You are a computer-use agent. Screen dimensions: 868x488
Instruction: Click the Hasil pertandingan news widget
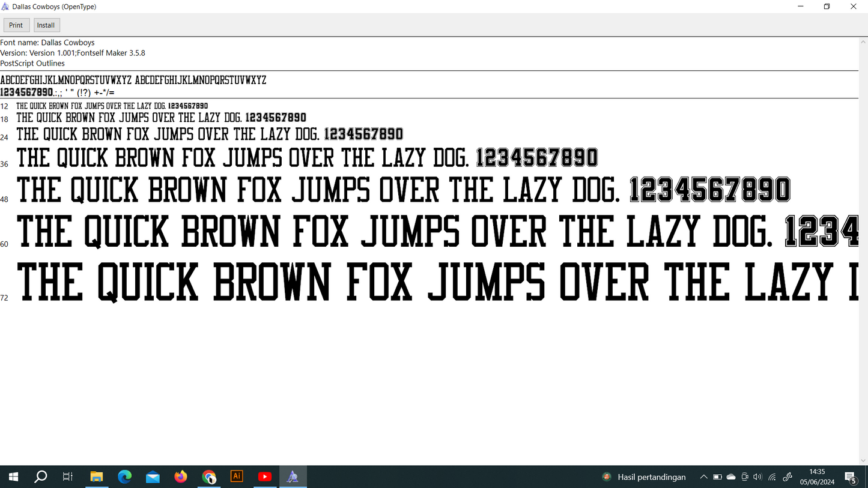pos(644,477)
